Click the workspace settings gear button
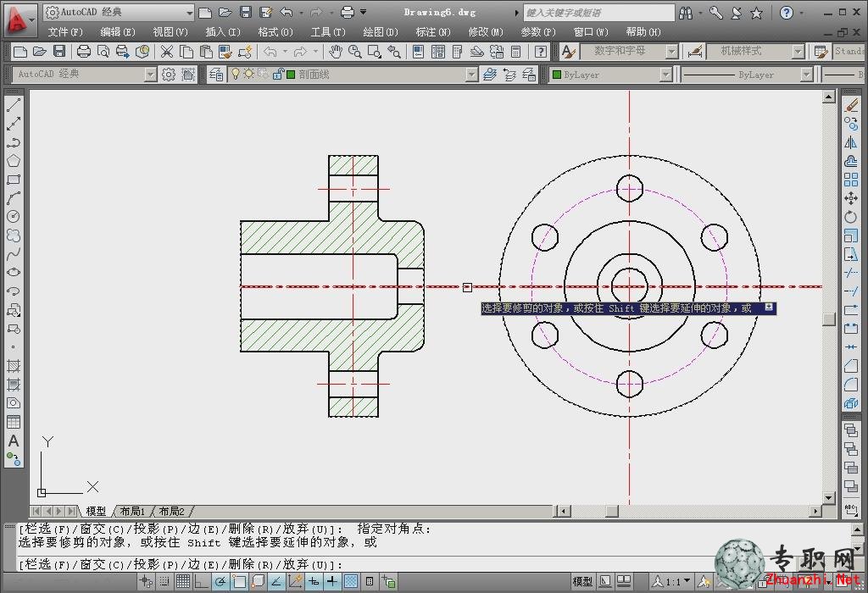The width and height of the screenshot is (868, 593). 169,75
